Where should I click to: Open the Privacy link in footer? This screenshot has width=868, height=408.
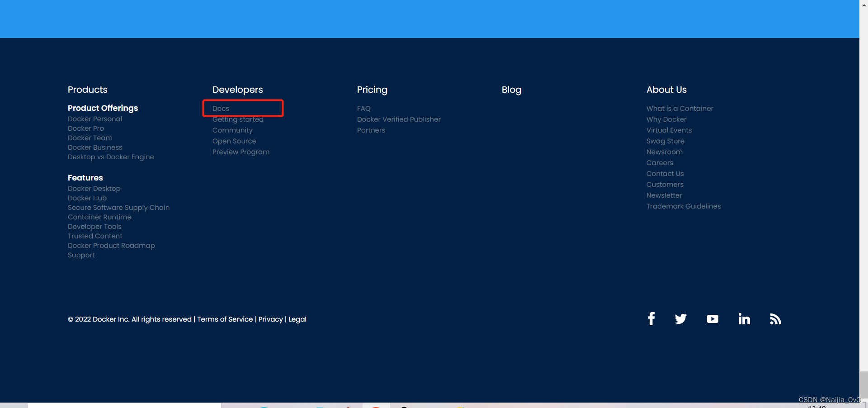tap(271, 319)
